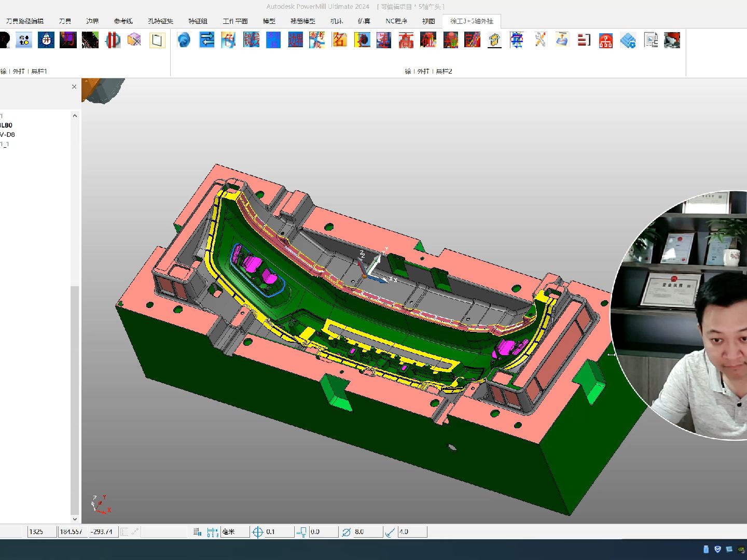Click the 毫米 units box in status bar
This screenshot has height=560, width=747.
[x=235, y=531]
